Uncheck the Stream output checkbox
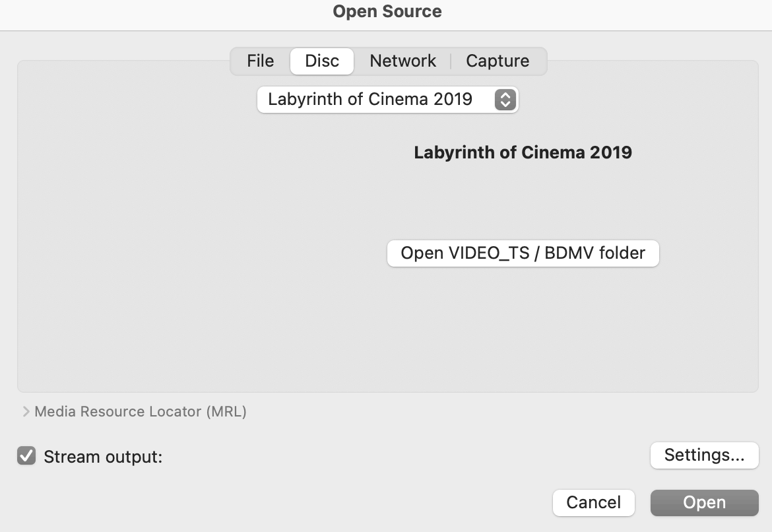The image size is (772, 532). pos(26,456)
